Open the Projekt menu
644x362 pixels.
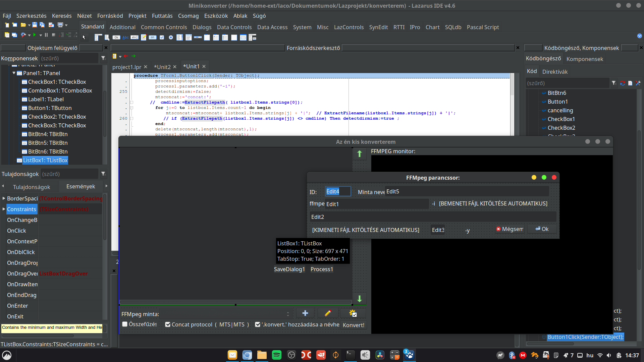[137, 16]
